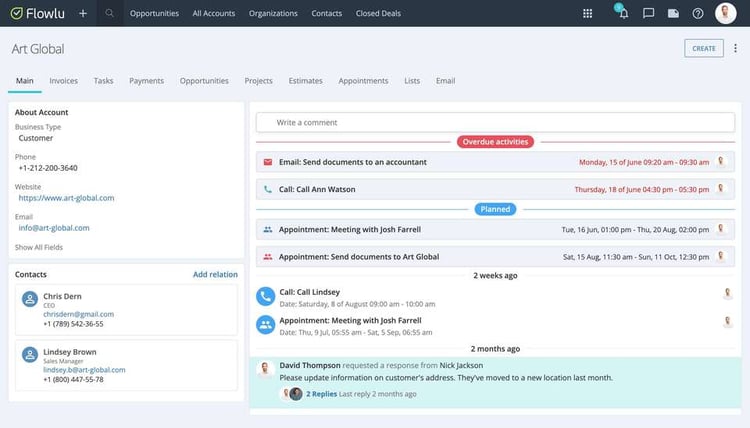The height and width of the screenshot is (428, 750).
Task: Click the round phone icon for Call Lindsey
Action: click(265, 296)
